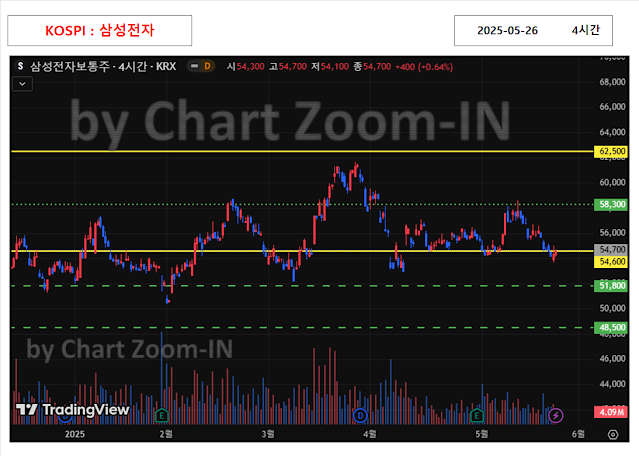Click the 삼성전자보통주 · 4시간 · KRX title
Screen dimensions: 639x456
[x=103, y=66]
